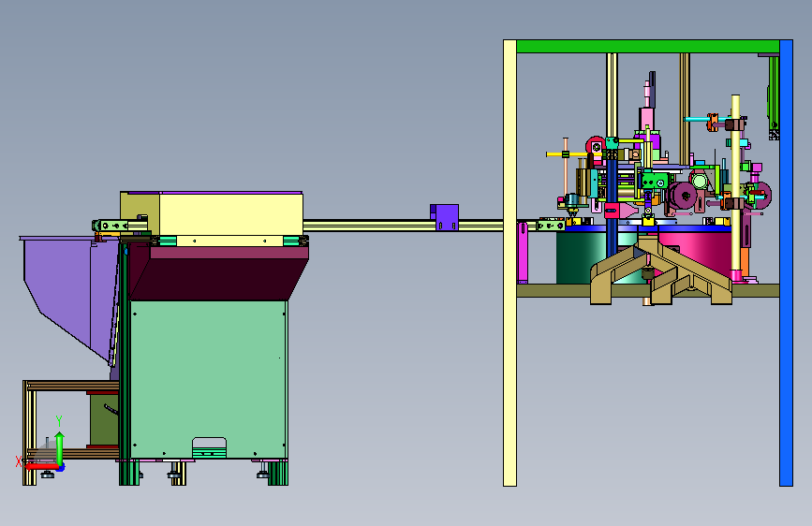Click the red X axis arrow of triad
This screenshot has width=812, height=526.
tap(42, 466)
